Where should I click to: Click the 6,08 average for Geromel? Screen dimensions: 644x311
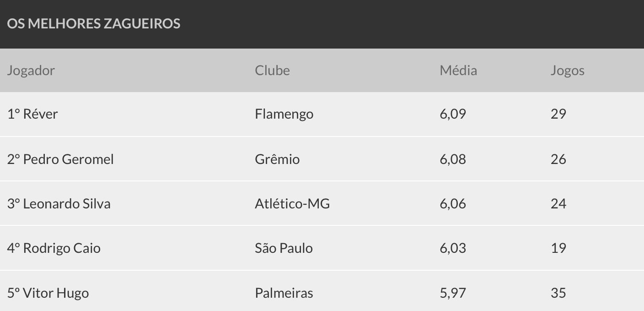453,159
